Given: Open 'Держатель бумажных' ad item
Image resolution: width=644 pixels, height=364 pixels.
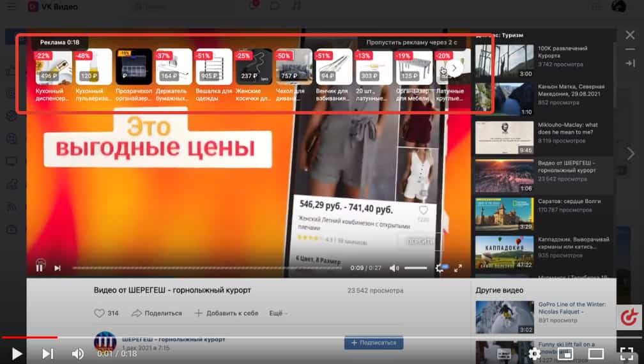Looking at the screenshot, I should tap(173, 75).
